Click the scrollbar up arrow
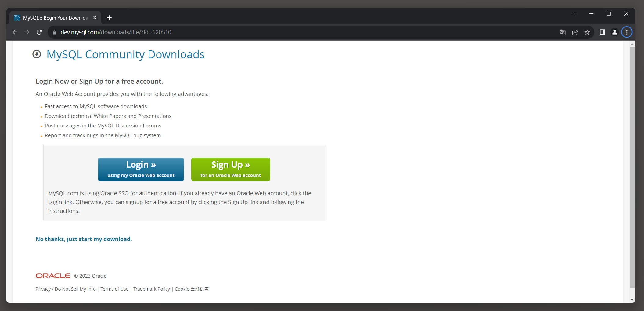644x311 pixels. tap(632, 44)
